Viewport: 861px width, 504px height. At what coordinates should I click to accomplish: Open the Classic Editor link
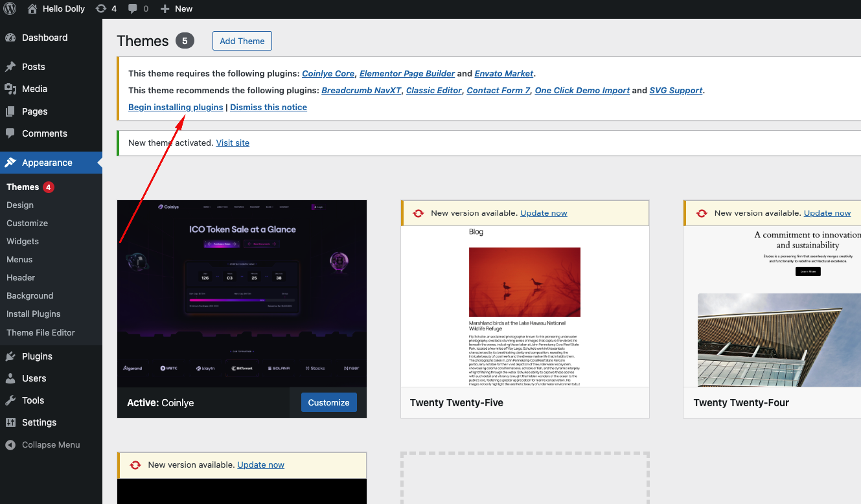pos(434,90)
